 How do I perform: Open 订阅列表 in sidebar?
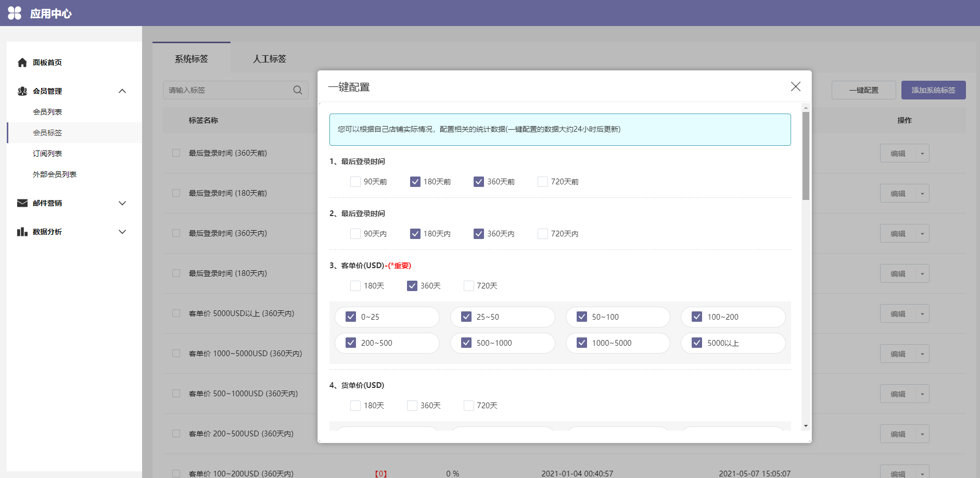47,154
